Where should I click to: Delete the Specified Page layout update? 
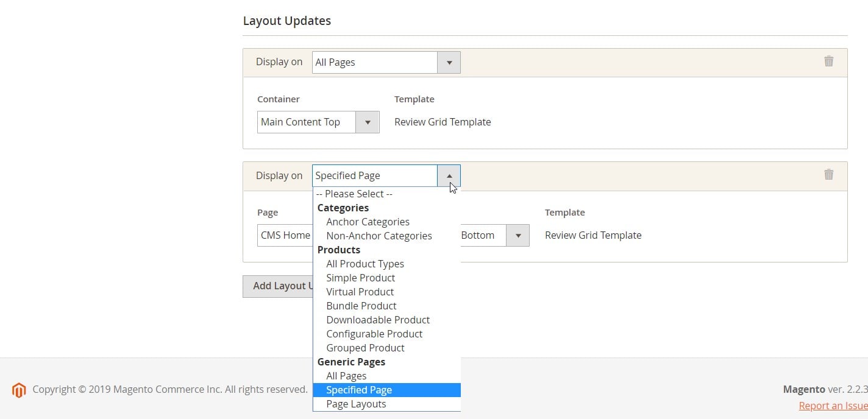828,174
